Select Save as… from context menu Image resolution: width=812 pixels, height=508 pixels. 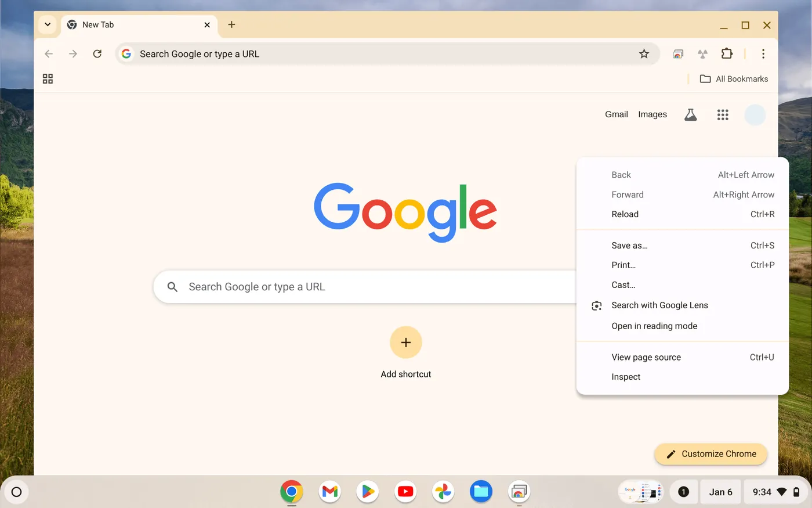[683, 246]
